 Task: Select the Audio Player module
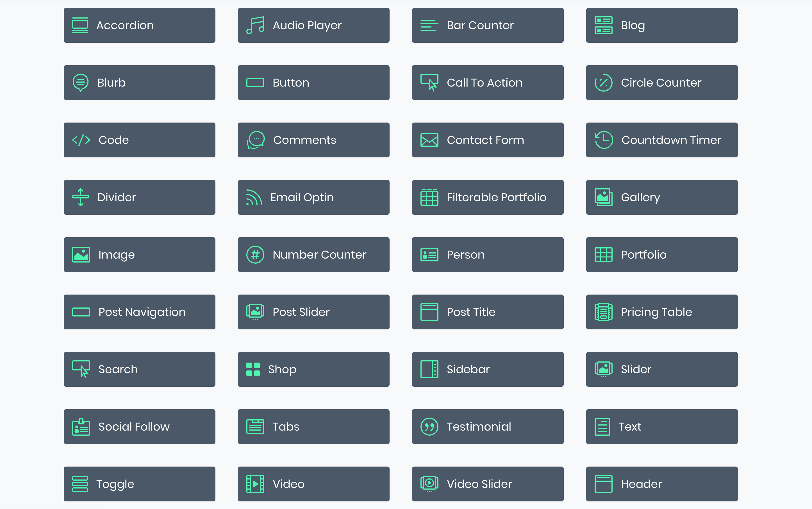(x=314, y=25)
